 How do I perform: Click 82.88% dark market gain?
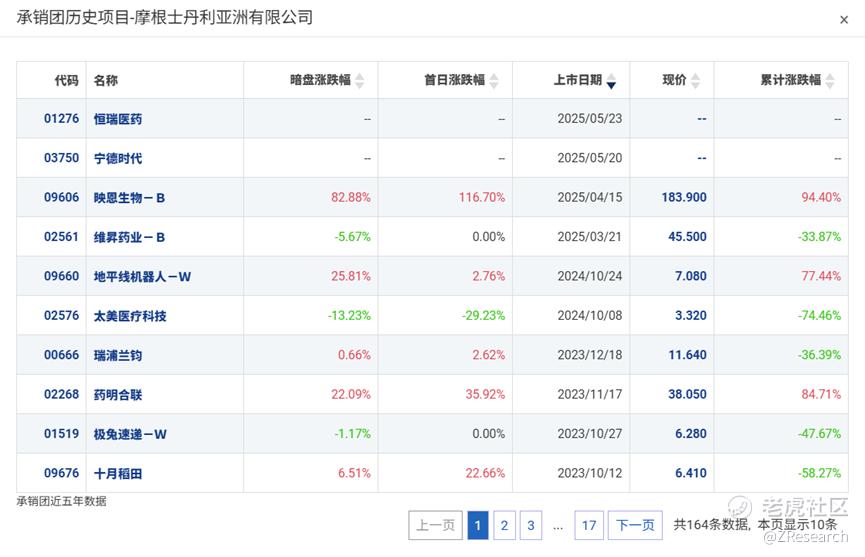pyautogui.click(x=351, y=197)
